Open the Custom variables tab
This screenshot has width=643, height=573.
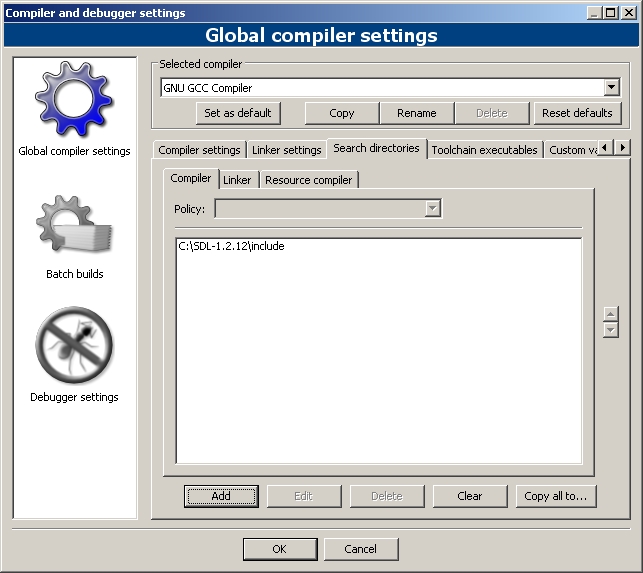click(x=572, y=150)
